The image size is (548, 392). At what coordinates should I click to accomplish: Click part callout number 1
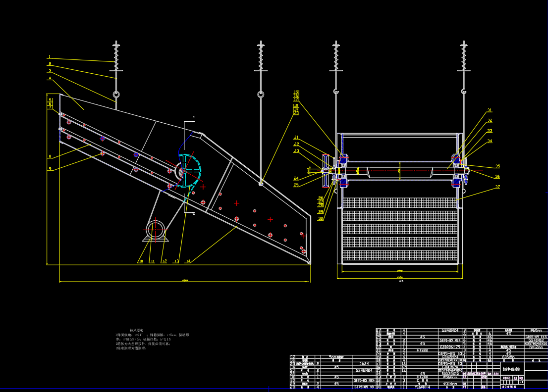tap(50, 56)
